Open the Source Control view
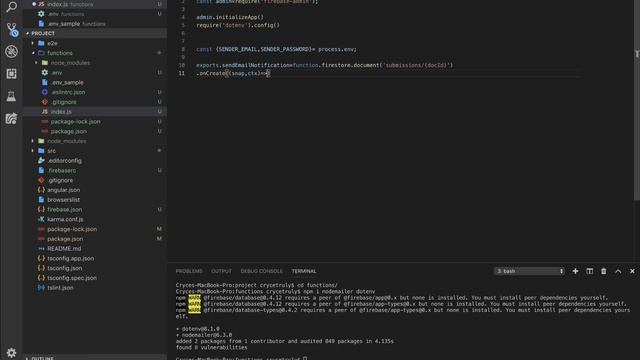 coord(12,29)
